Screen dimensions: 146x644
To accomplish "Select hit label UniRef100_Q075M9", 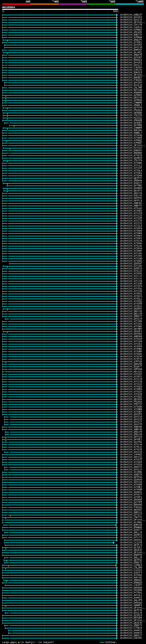I will point(131,125).
